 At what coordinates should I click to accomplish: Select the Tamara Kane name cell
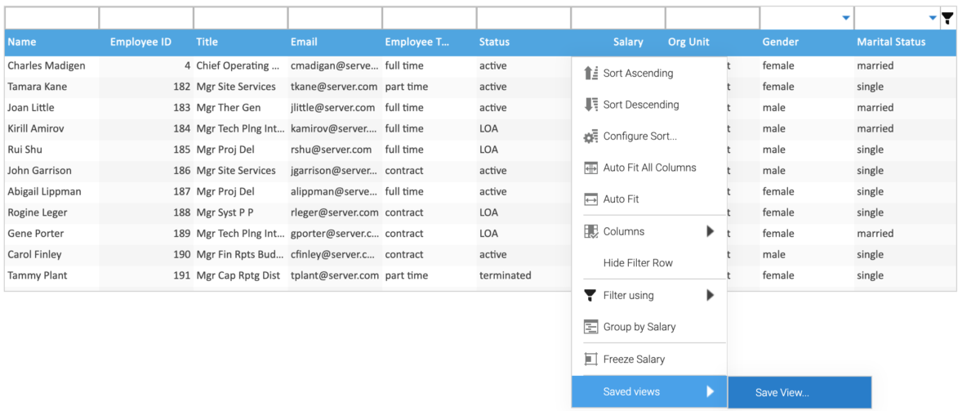point(51,87)
